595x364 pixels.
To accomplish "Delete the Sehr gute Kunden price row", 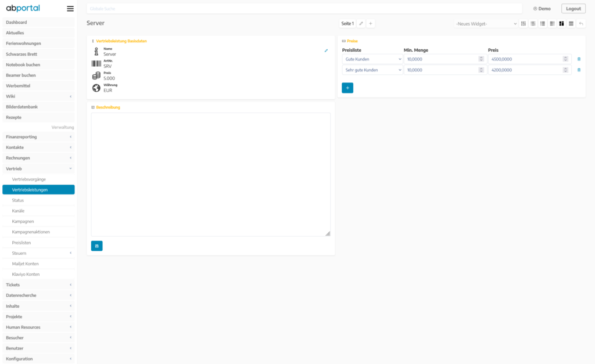I will tap(579, 70).
